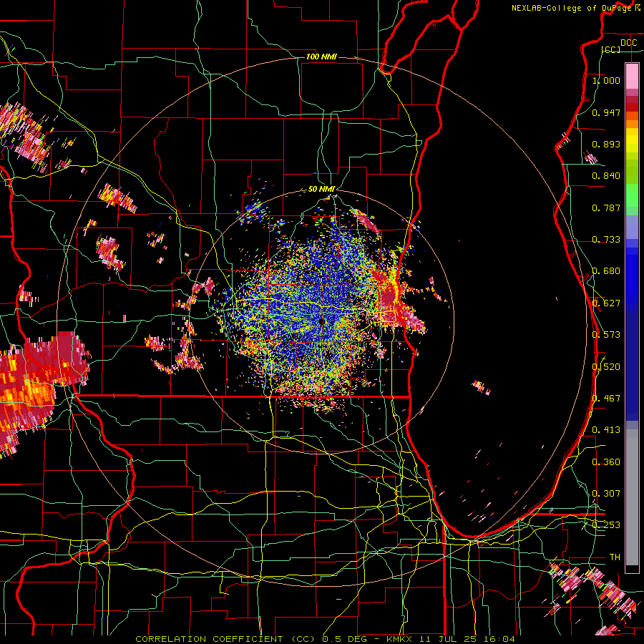The height and width of the screenshot is (644, 644).
Task: Click the 0.840 scale label
Action: pyautogui.click(x=606, y=176)
